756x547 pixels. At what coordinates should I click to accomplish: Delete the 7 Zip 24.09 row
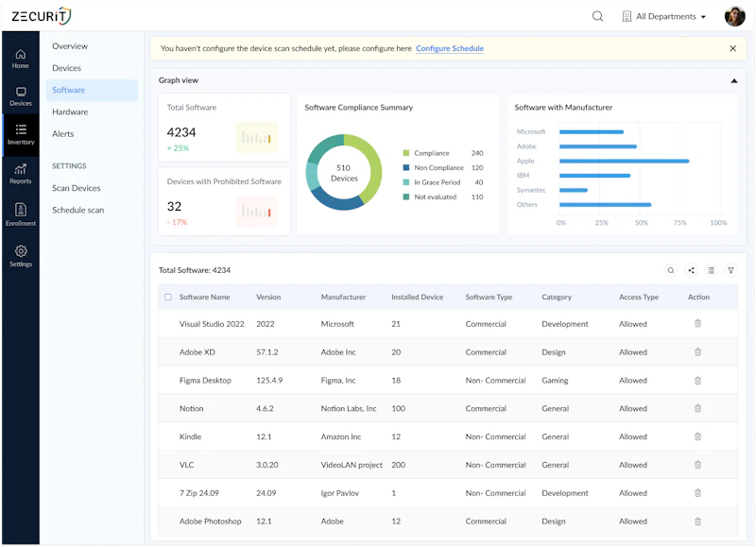(x=697, y=493)
